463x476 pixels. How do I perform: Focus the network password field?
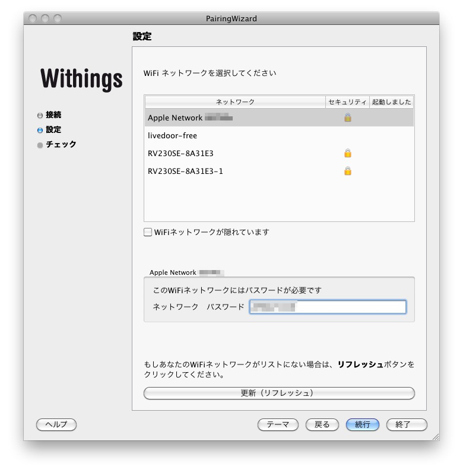[x=328, y=307]
